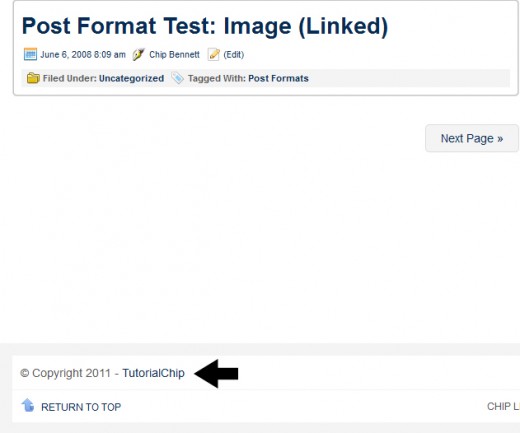This screenshot has width=520, height=433.
Task: Click the Return to Top arrow icon
Action: pyautogui.click(x=28, y=405)
